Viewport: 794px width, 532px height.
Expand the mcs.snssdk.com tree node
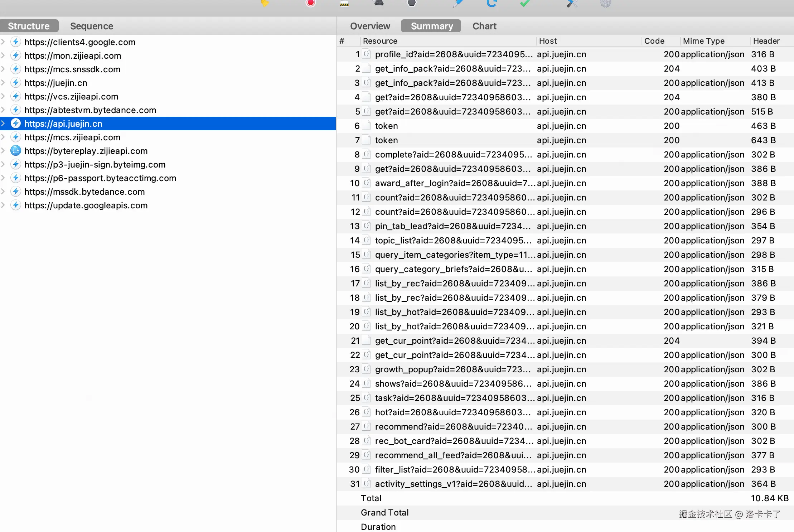[x=3, y=69]
